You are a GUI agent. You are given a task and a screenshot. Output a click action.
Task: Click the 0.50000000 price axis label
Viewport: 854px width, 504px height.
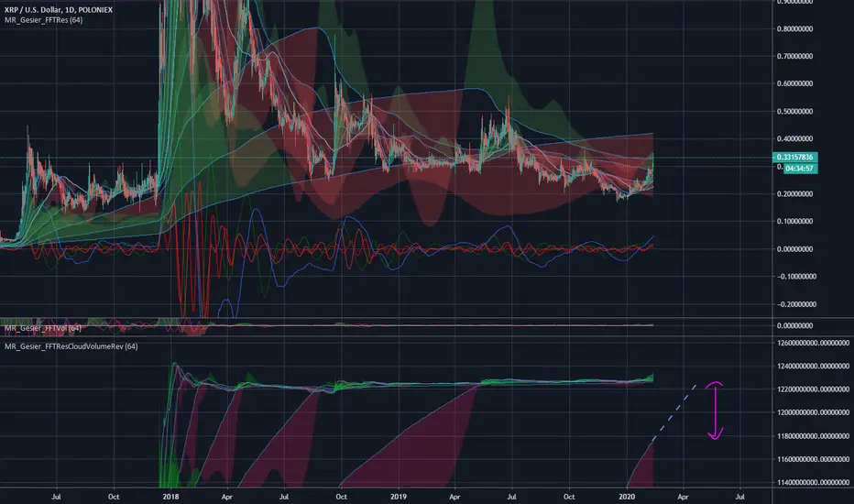coord(794,111)
